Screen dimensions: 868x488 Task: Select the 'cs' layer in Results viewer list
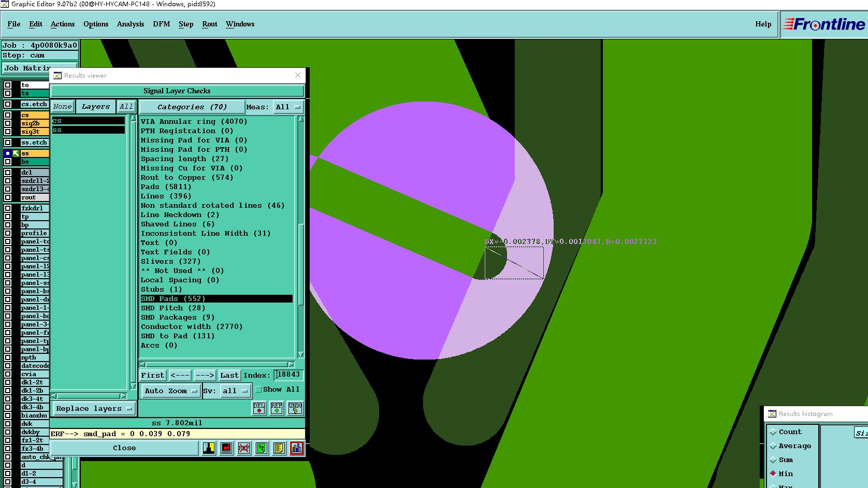[89, 121]
